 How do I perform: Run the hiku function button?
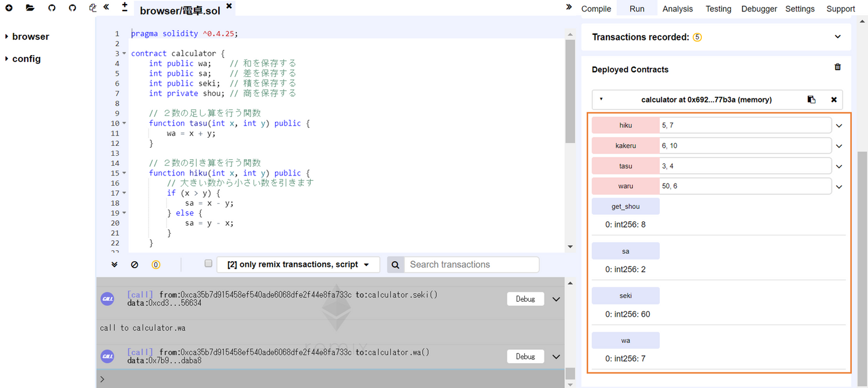pos(626,126)
